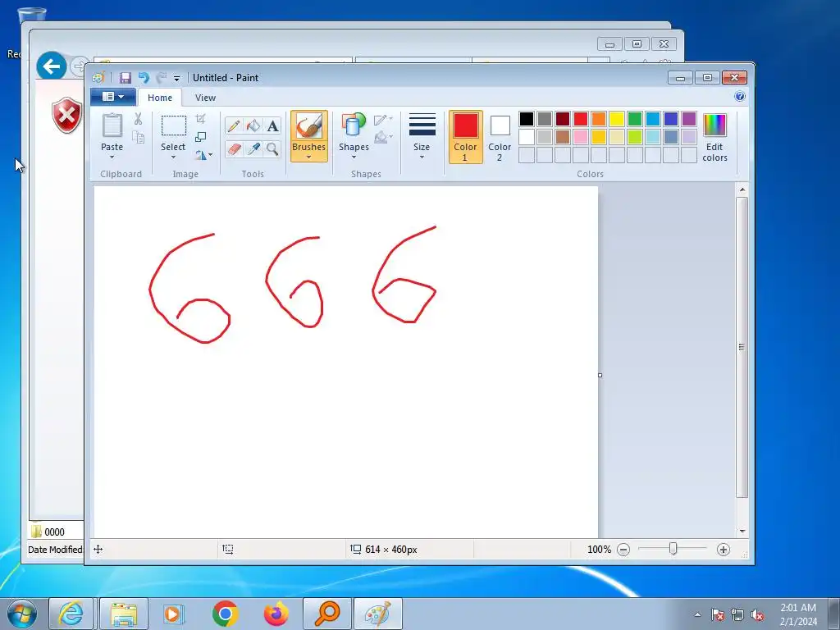Select the Pencil tool
840x630 pixels.
(234, 126)
